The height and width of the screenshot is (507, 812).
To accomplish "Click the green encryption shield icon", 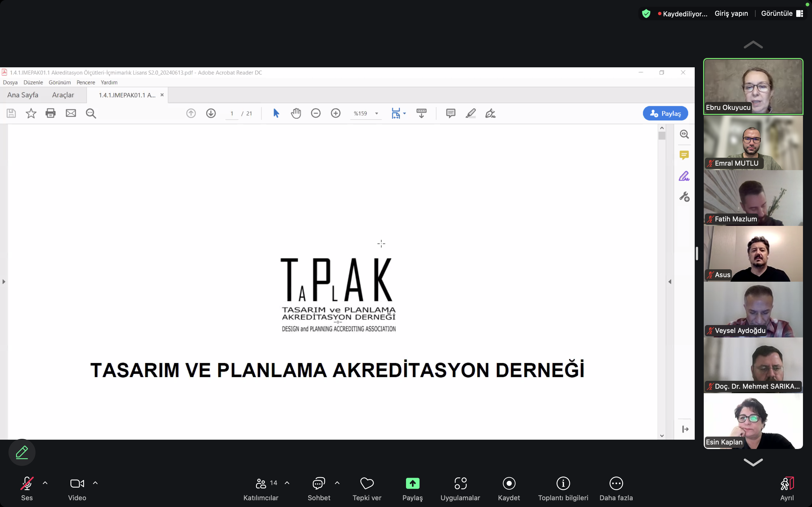I will [646, 14].
